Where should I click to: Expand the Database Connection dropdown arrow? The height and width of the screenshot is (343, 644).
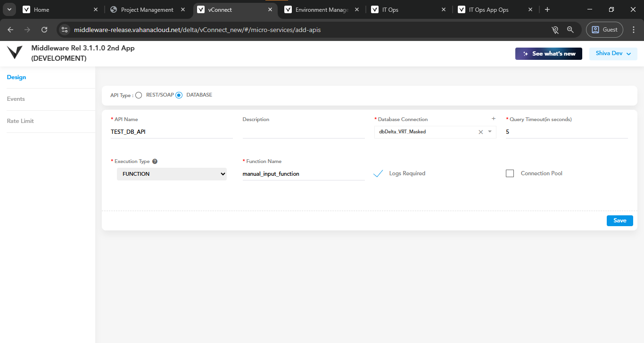(490, 132)
